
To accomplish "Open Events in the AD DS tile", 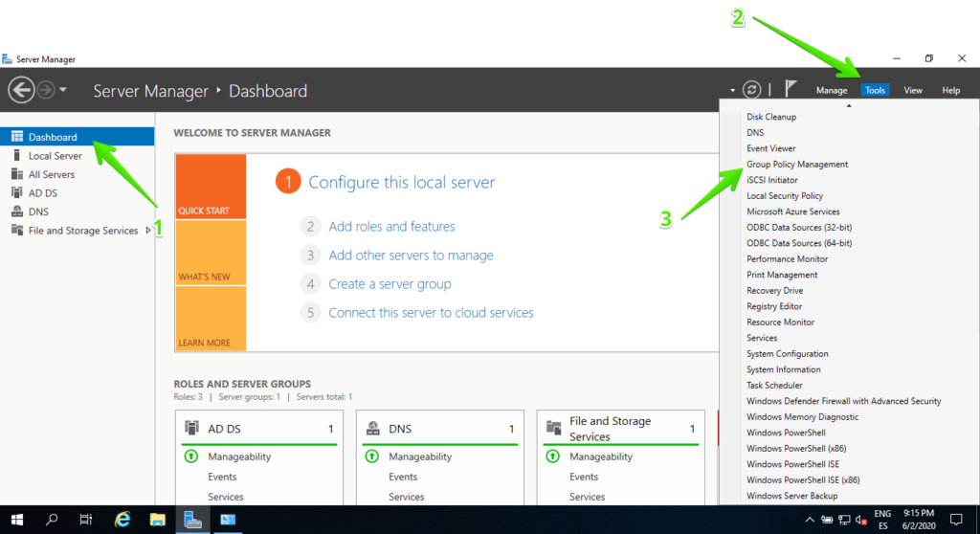I will [x=222, y=477].
